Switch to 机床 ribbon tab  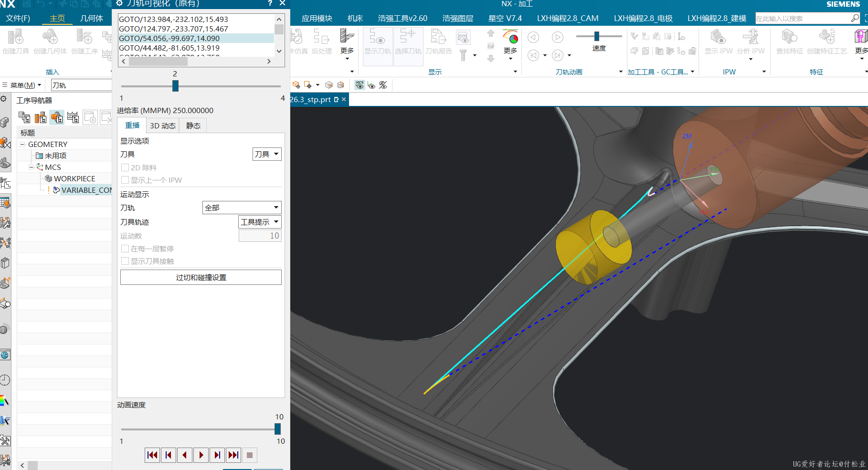click(x=355, y=18)
